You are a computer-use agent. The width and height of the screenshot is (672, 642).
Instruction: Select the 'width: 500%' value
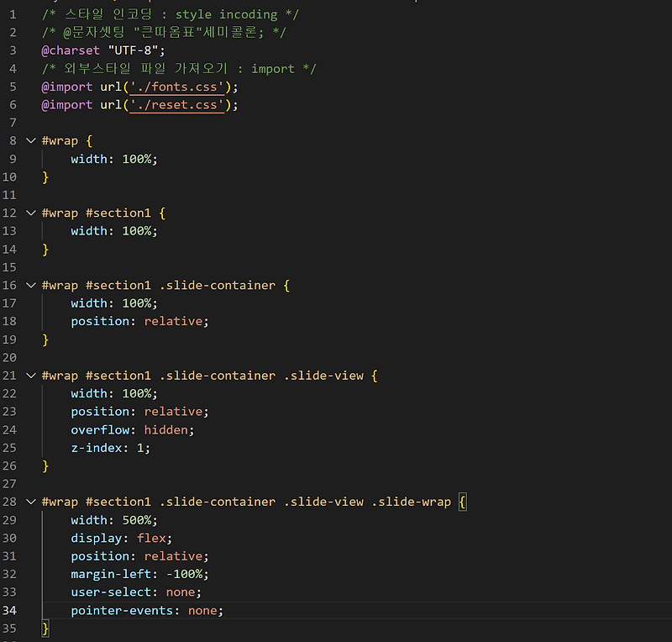139,519
